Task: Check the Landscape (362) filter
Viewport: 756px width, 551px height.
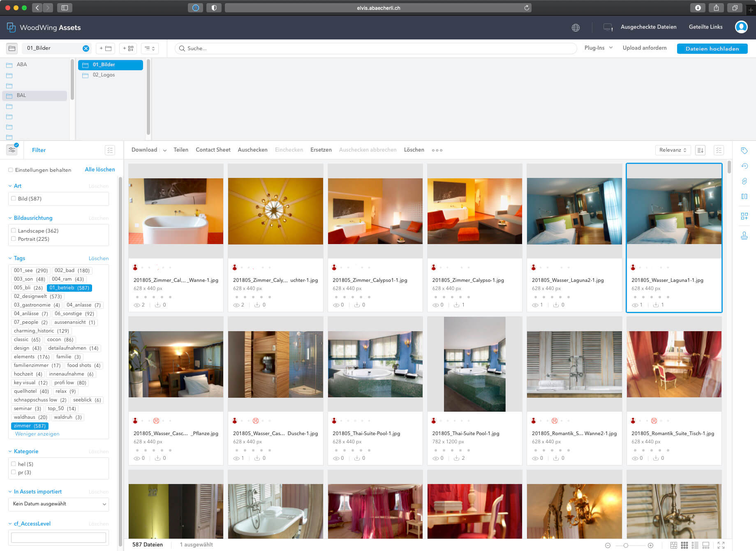Action: pos(14,231)
